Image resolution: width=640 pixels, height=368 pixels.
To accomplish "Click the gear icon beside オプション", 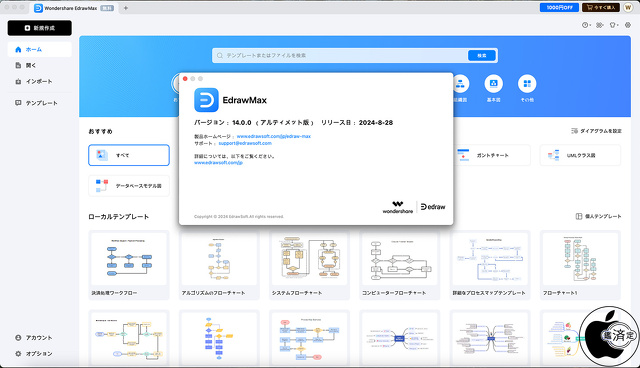I will (x=18, y=353).
